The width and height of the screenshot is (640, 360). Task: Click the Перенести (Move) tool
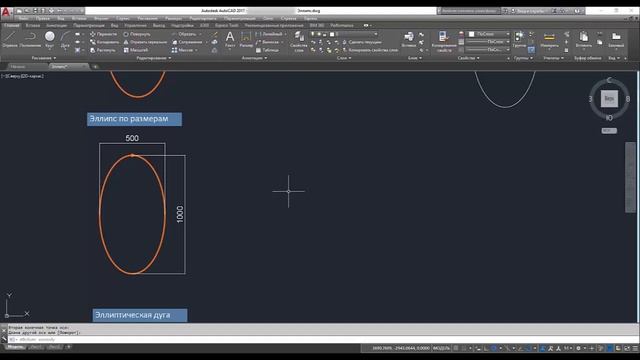103,34
